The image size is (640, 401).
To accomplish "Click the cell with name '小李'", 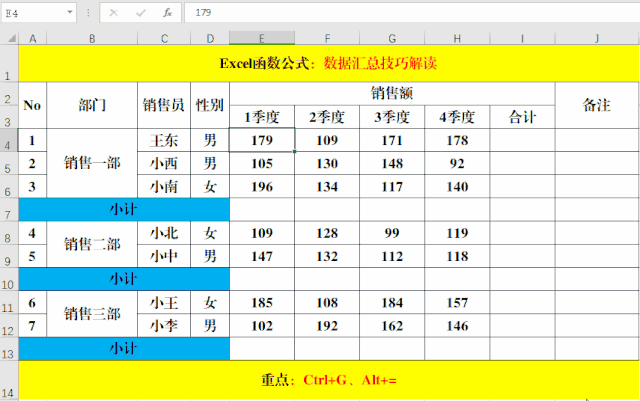I will coord(164,325).
